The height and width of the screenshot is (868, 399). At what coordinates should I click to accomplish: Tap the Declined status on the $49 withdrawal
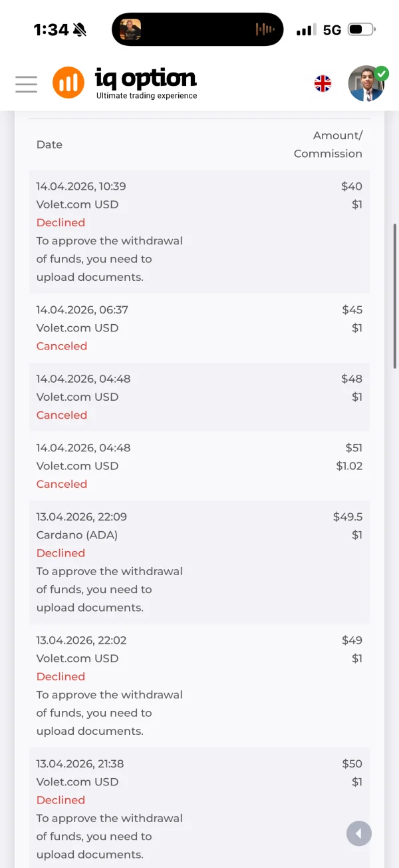pos(61,676)
